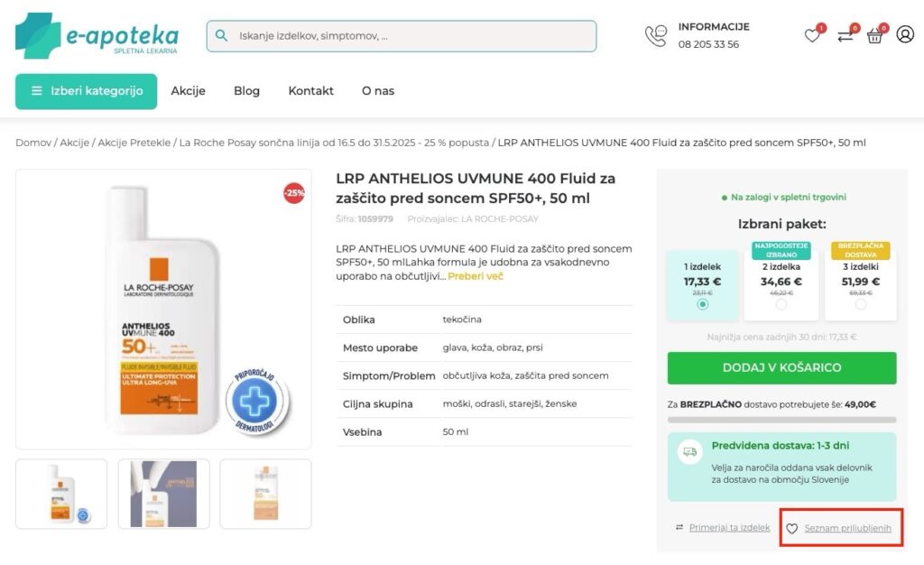
Task: Click the -25% discount badge
Action: coord(294,192)
